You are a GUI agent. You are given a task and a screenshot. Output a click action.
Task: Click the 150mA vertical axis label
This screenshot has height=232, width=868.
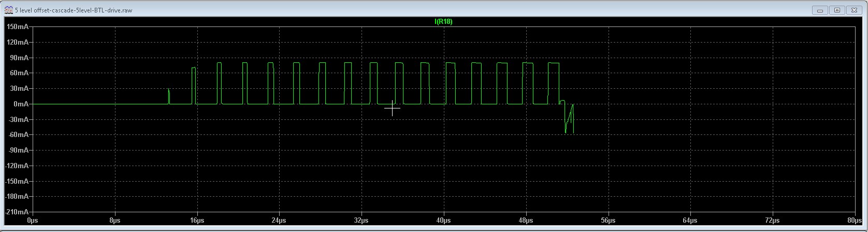(18, 26)
